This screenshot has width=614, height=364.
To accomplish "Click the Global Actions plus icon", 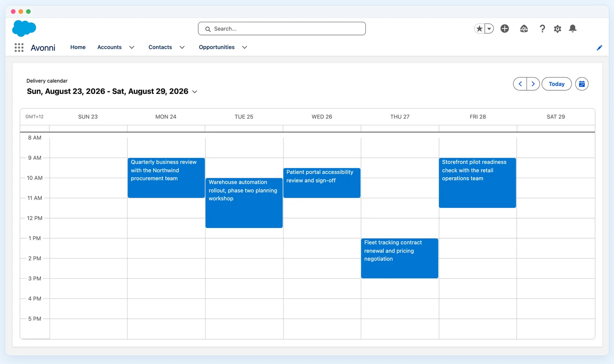I will pos(505,29).
